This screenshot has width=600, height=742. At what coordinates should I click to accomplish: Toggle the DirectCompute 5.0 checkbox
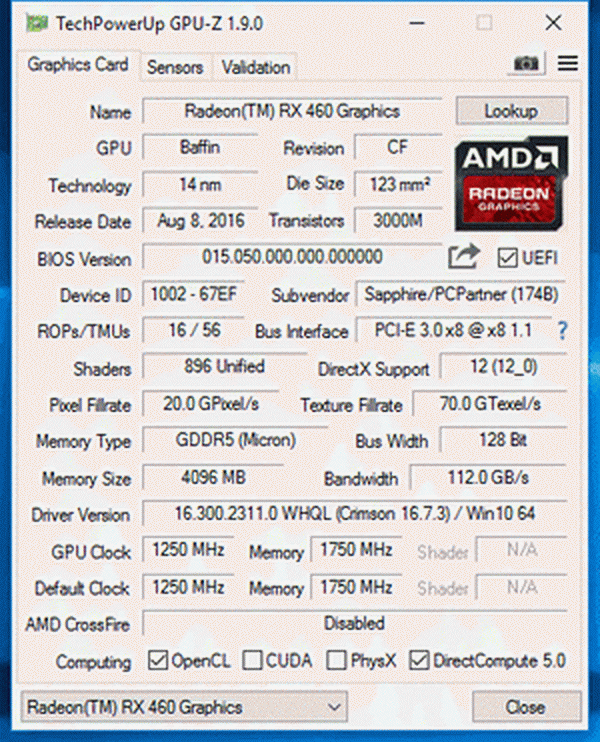(x=419, y=660)
